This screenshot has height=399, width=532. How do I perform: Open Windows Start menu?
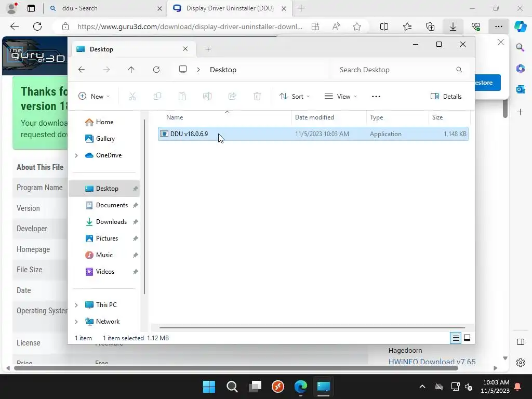pyautogui.click(x=209, y=387)
